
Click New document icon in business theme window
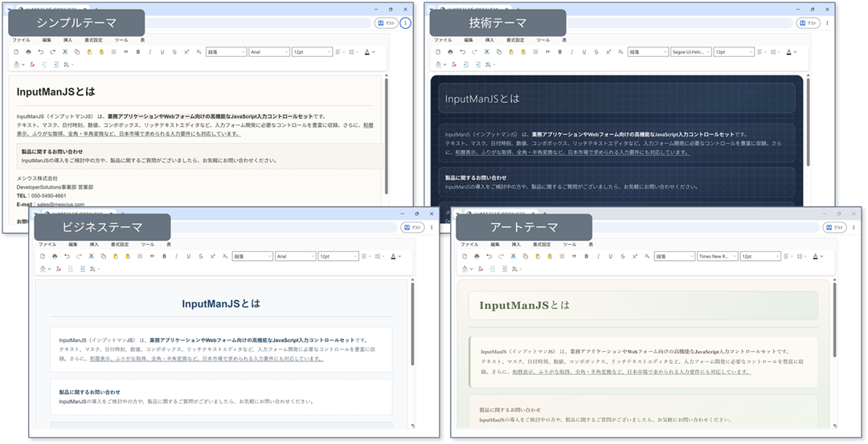click(x=43, y=257)
